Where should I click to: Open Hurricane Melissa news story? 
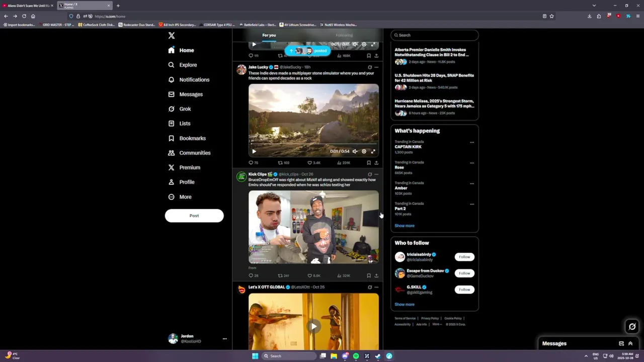pyautogui.click(x=434, y=107)
